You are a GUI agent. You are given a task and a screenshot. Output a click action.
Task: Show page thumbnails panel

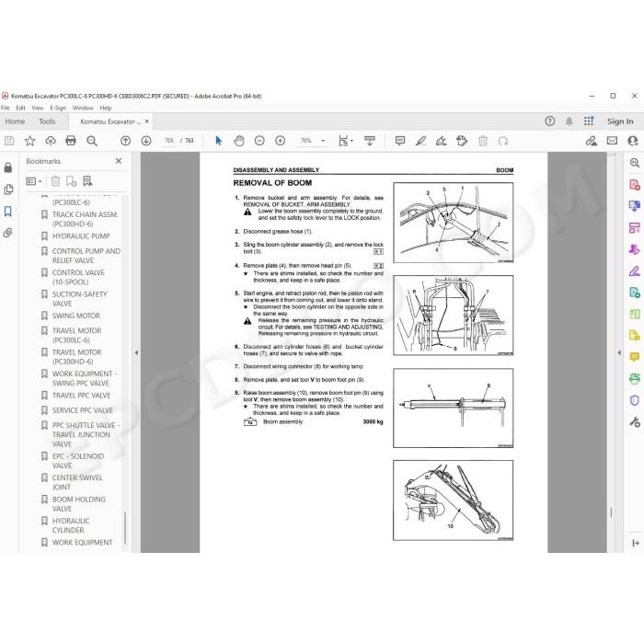8,190
